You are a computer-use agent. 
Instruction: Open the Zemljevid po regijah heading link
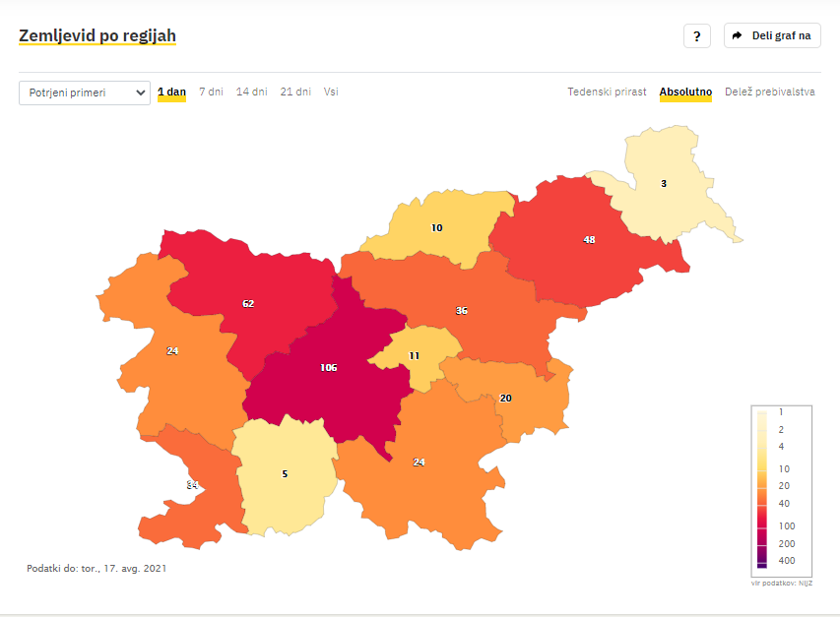[x=97, y=35]
